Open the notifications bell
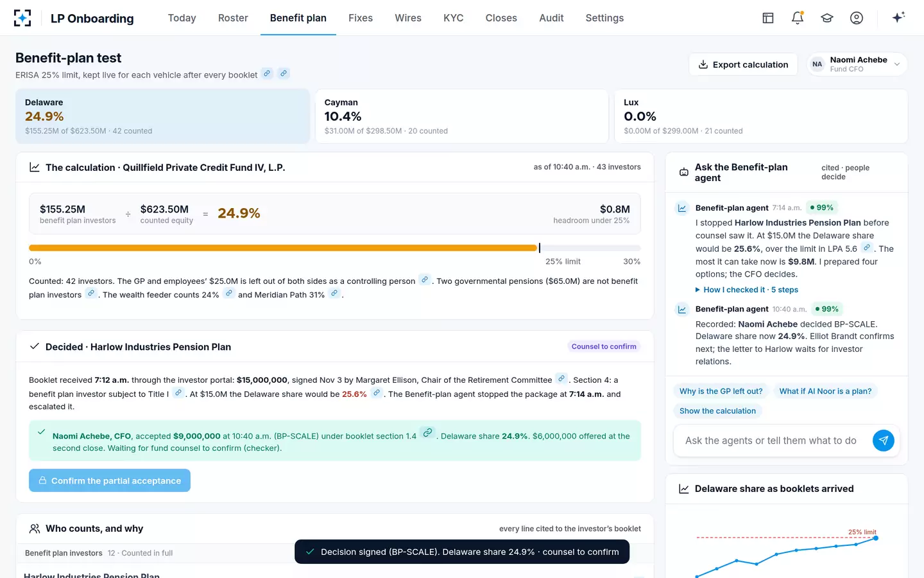 tap(798, 18)
